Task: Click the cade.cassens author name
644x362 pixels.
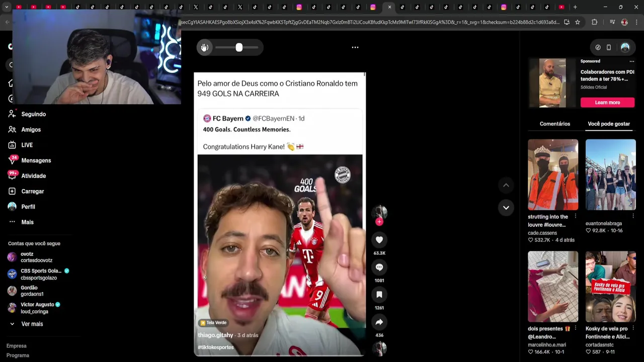Action: pyautogui.click(x=542, y=233)
